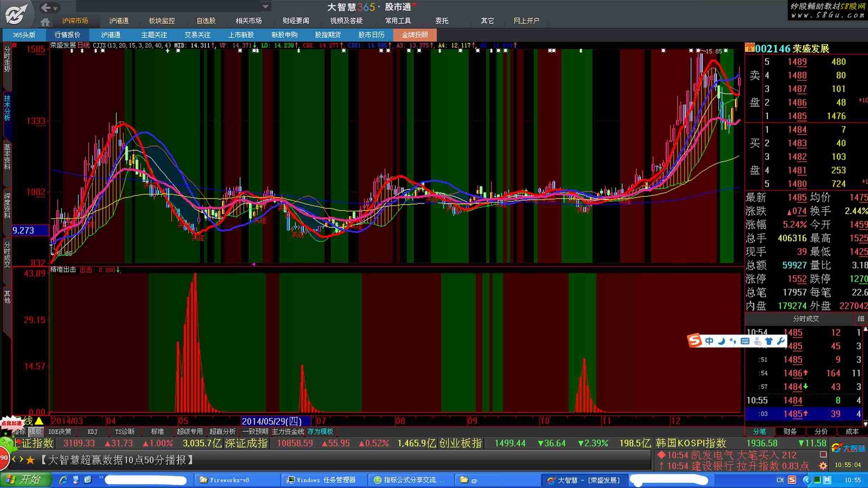This screenshot has width=868, height=488.
Task: Switch to the 股指期货 tab
Action: [x=328, y=35]
